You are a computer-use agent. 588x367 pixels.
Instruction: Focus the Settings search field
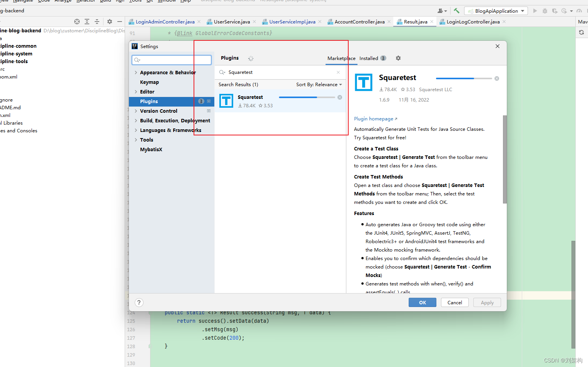point(172,60)
